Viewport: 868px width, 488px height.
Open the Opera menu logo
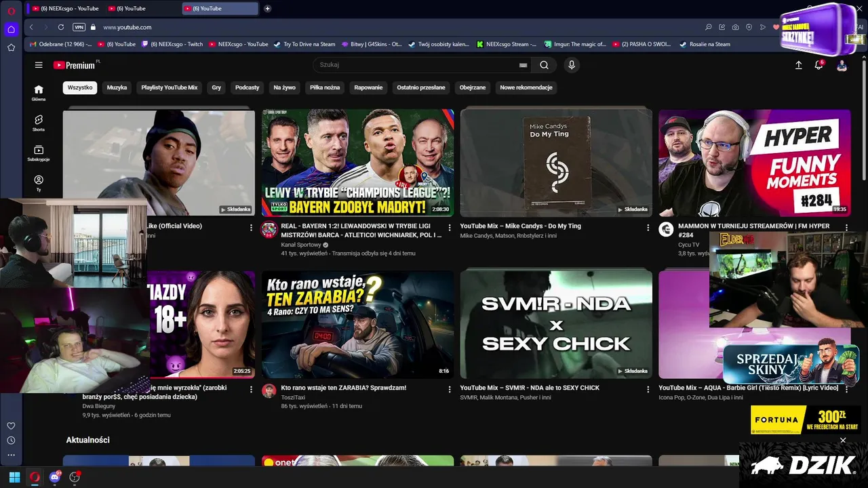pyautogui.click(x=11, y=11)
